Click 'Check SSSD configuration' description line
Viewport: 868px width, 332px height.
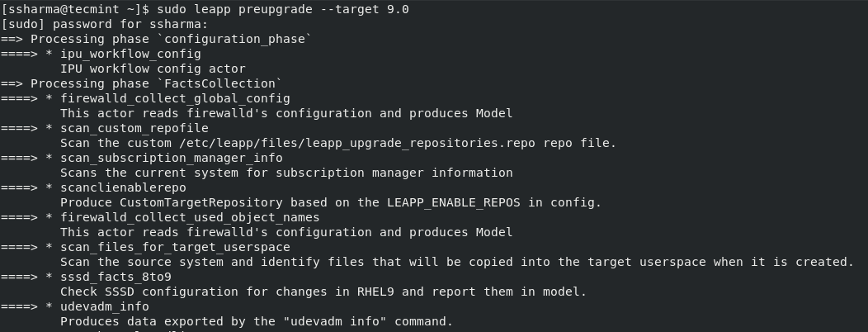(323, 292)
